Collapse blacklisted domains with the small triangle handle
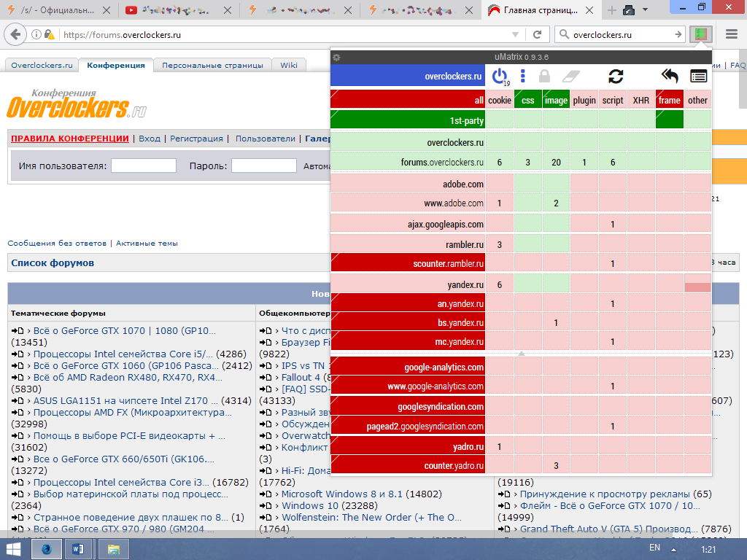The image size is (747, 560). pos(522,354)
